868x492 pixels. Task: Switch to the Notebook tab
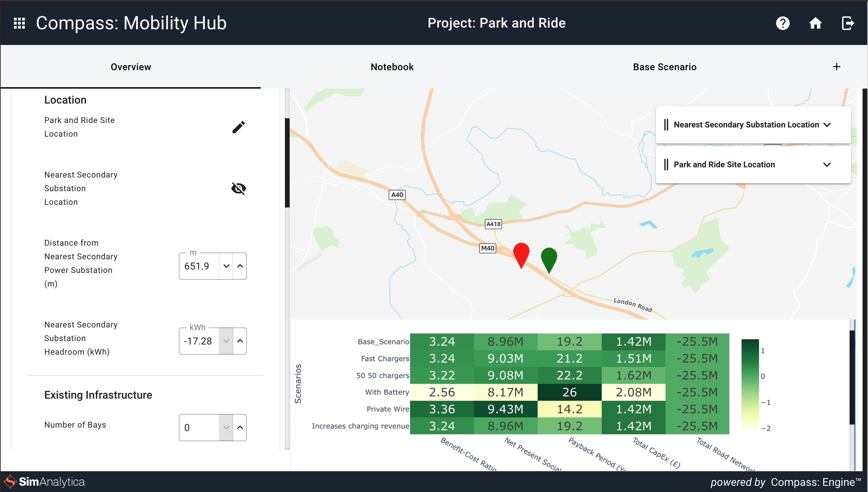pyautogui.click(x=392, y=67)
